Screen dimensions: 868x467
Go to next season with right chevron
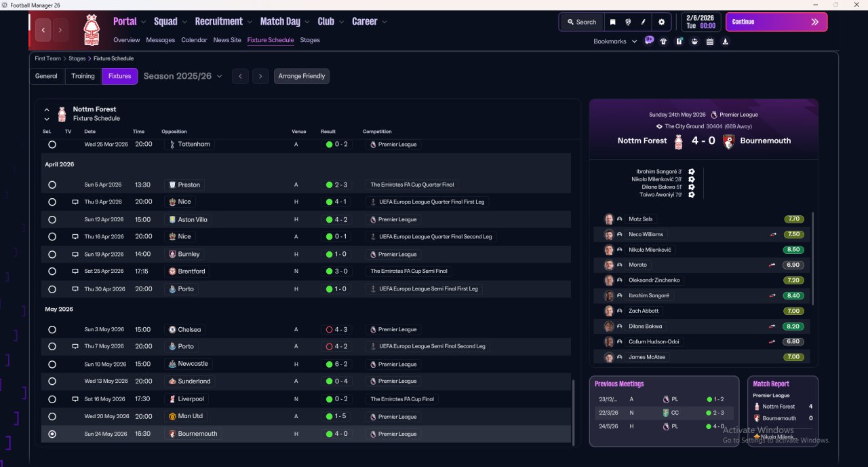click(x=260, y=76)
